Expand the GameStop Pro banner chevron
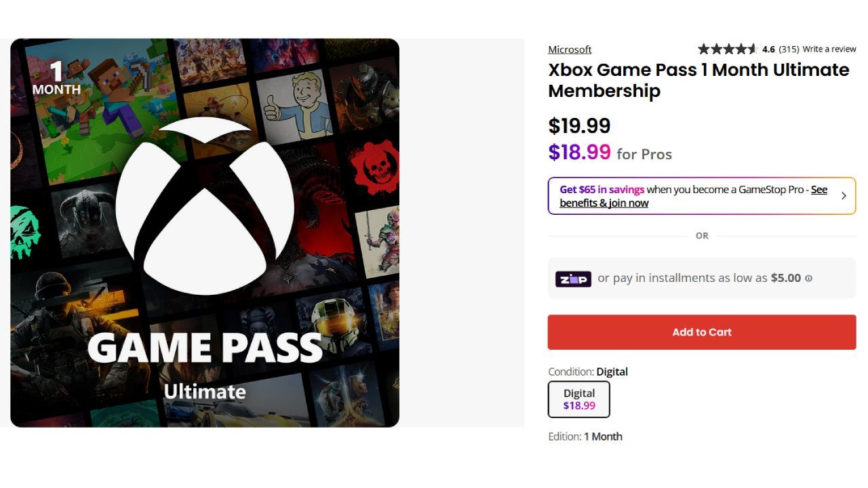The height and width of the screenshot is (488, 868). (844, 196)
